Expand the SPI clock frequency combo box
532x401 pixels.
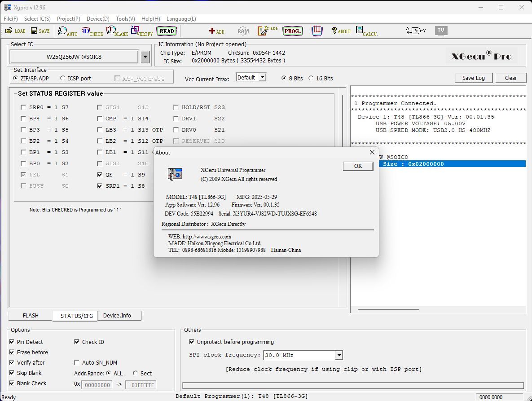[x=339, y=355]
